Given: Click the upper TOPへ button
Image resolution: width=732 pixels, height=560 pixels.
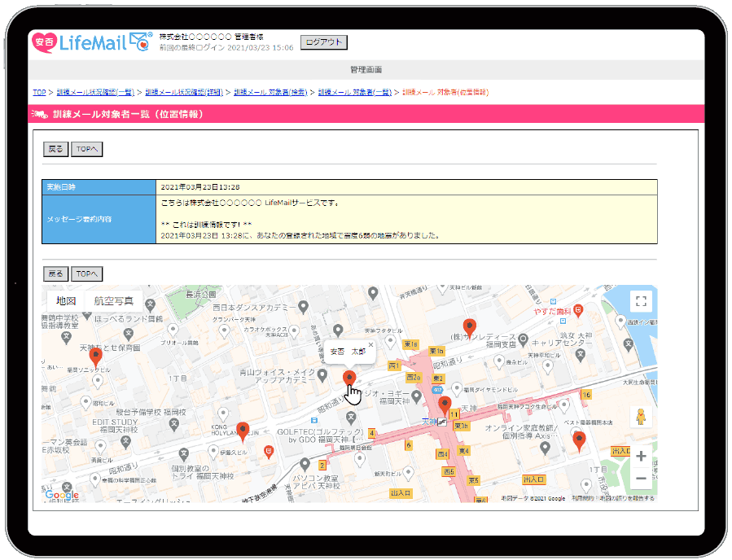Looking at the screenshot, I should (86, 150).
